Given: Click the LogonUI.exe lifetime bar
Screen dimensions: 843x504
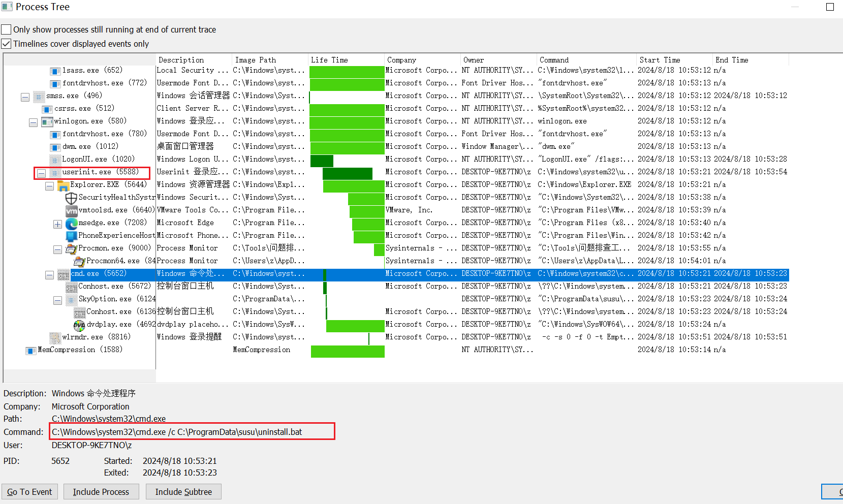Looking at the screenshot, I should pyautogui.click(x=322, y=161).
